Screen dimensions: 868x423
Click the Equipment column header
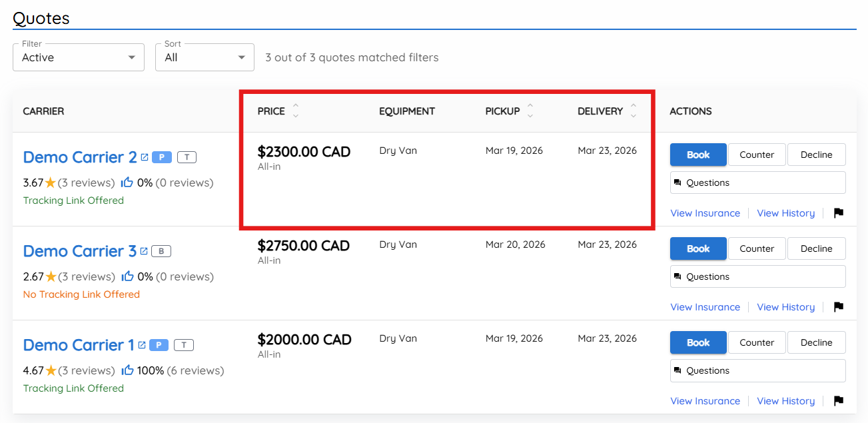coord(407,111)
